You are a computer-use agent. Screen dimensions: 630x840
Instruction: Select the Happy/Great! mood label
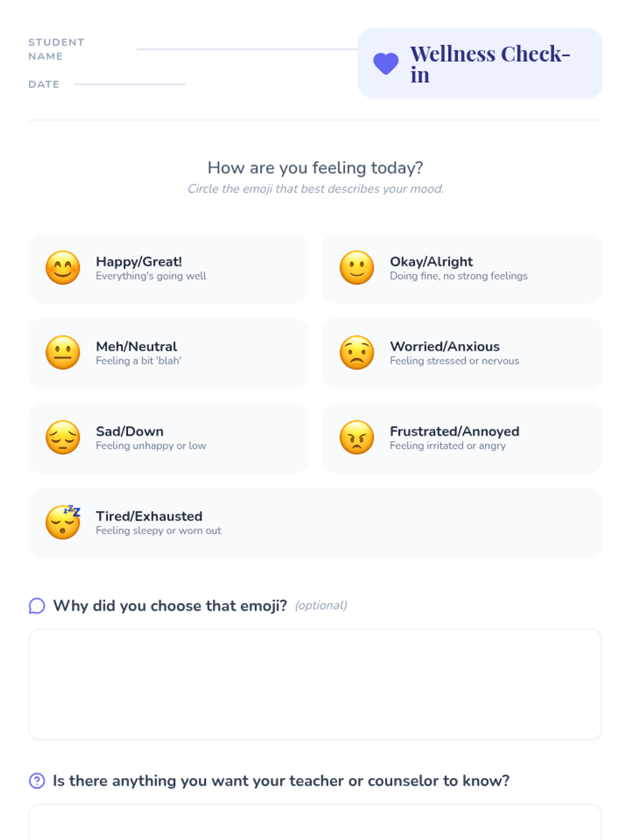[x=139, y=261]
